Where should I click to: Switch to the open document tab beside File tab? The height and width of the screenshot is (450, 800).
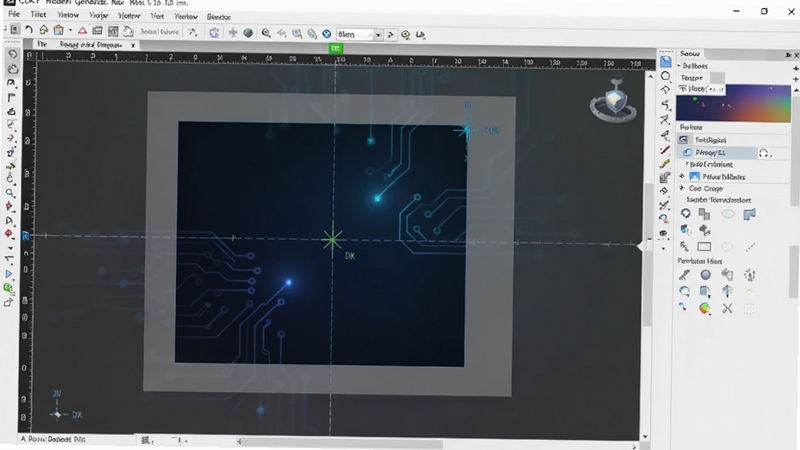(90, 45)
